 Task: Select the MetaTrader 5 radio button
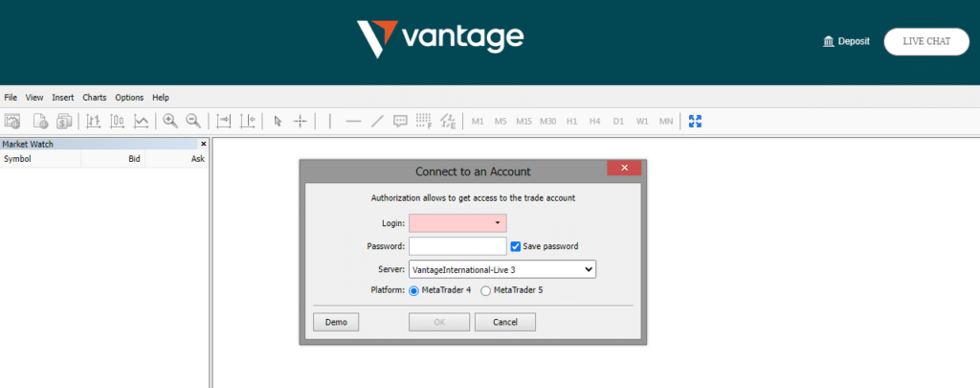click(x=485, y=290)
